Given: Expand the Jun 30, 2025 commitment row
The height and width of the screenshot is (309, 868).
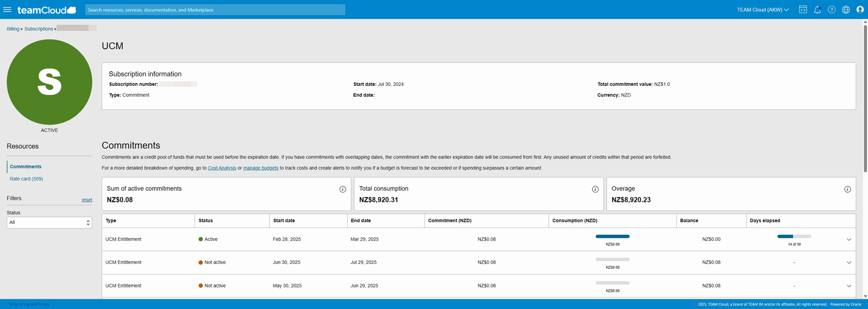Looking at the screenshot, I should click(849, 263).
